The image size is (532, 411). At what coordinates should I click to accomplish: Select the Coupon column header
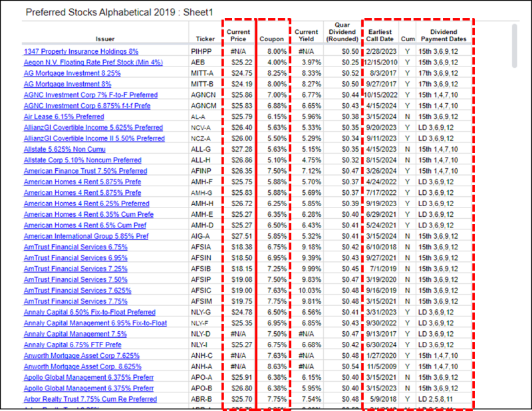point(271,39)
